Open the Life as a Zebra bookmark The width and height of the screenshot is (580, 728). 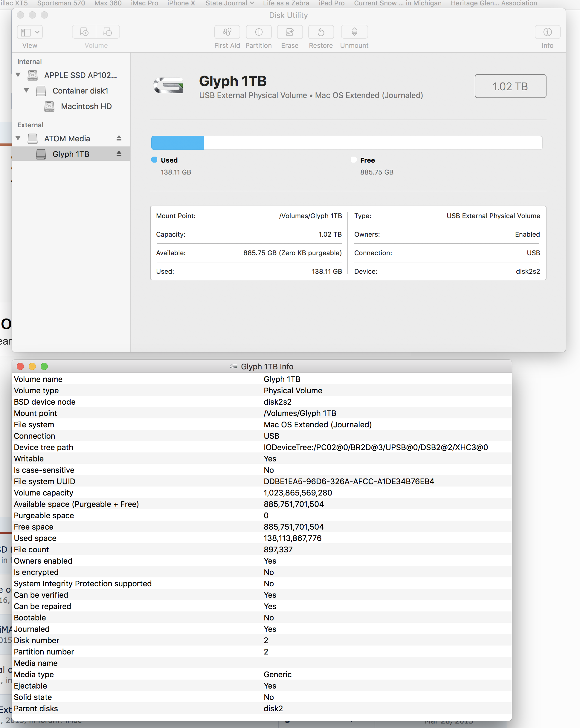[x=286, y=3]
